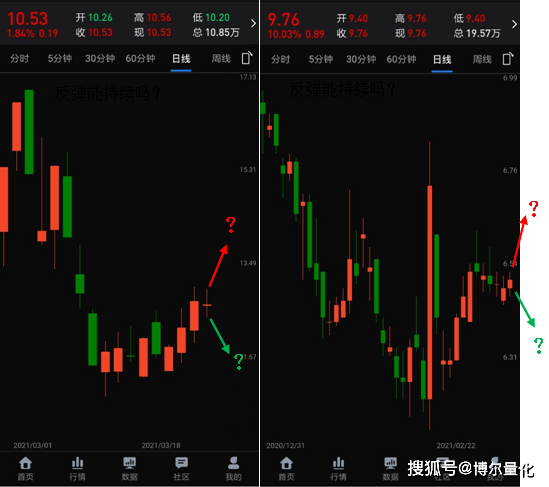The image size is (549, 487).
Task: Open 我的 profile icon in left panel
Action: [233, 468]
